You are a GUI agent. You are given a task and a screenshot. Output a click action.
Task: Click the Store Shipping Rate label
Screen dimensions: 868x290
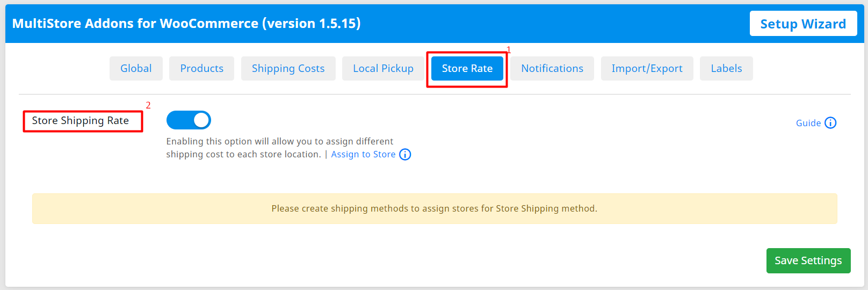point(81,121)
